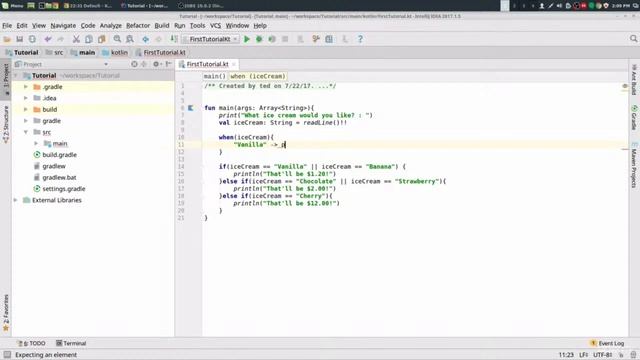
Task: Click the main breadcrumb in navigation bar
Action: tap(83, 52)
